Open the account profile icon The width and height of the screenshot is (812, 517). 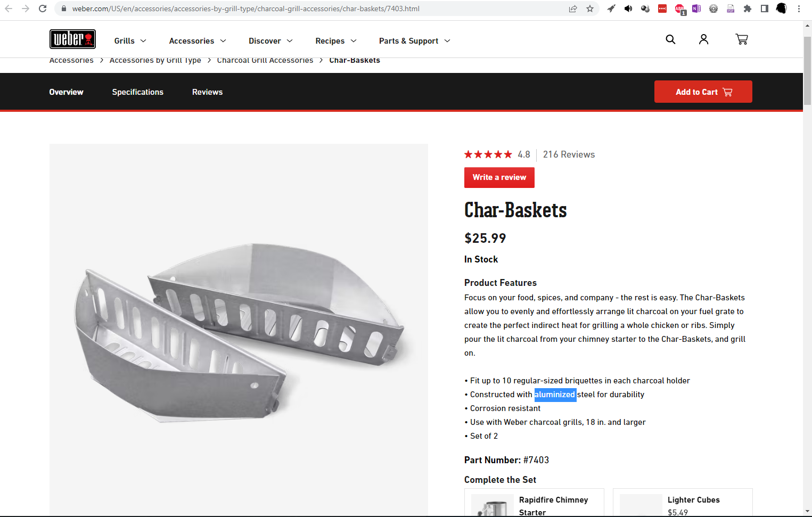click(x=703, y=39)
